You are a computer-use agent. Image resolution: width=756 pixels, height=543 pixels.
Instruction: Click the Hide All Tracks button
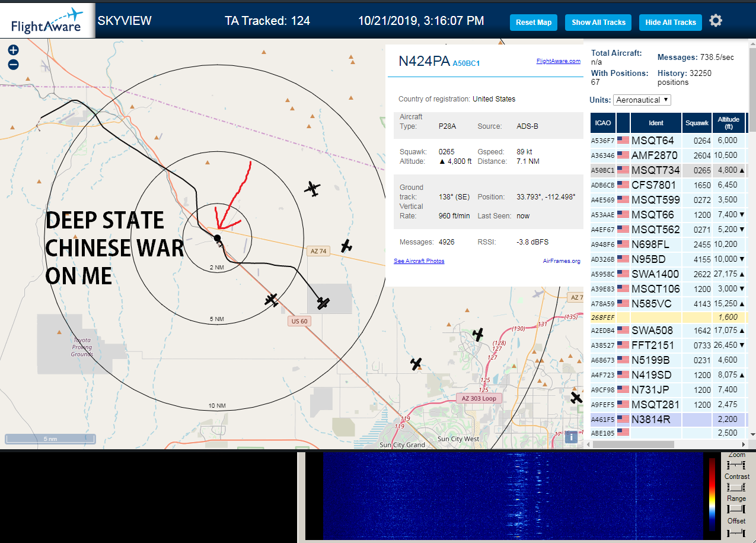click(x=671, y=23)
